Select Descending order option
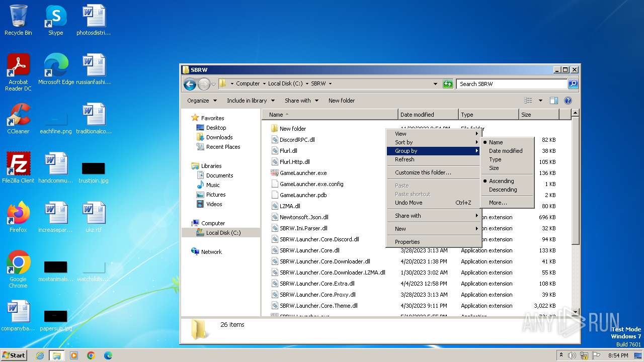Screen dimensions: 644x362 tap(507, 190)
